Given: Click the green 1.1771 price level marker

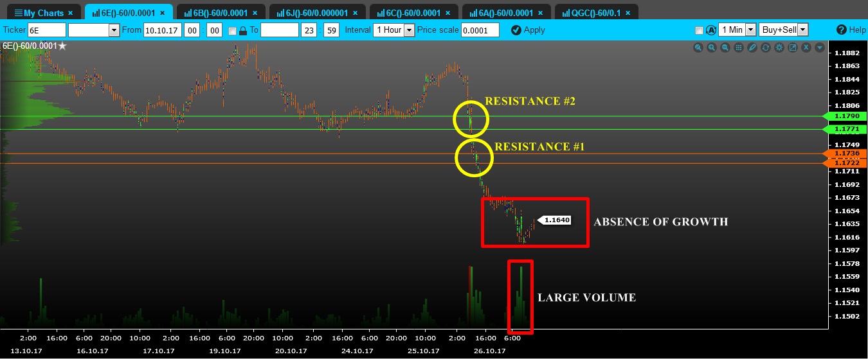Looking at the screenshot, I should (844, 130).
